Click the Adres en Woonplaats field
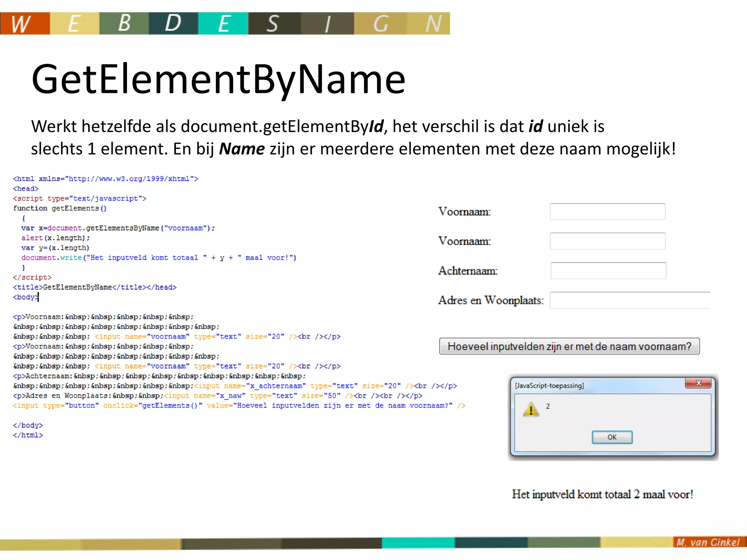 point(630,300)
